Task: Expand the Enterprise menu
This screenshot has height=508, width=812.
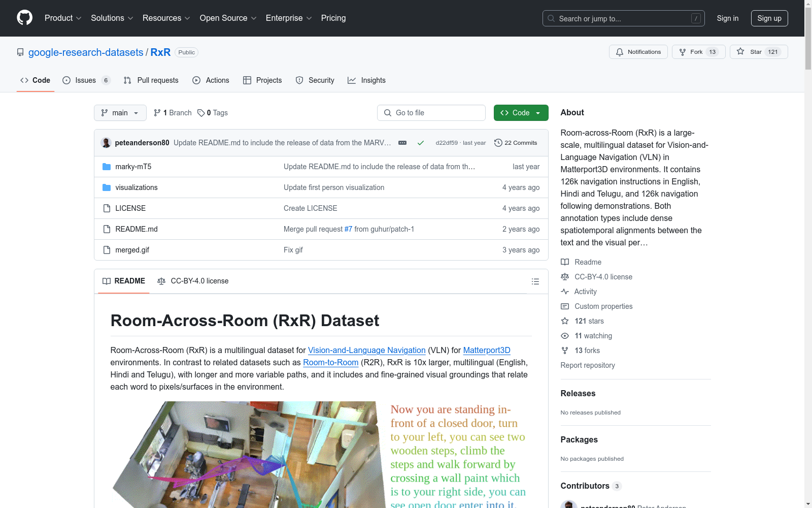Action: pyautogui.click(x=289, y=18)
